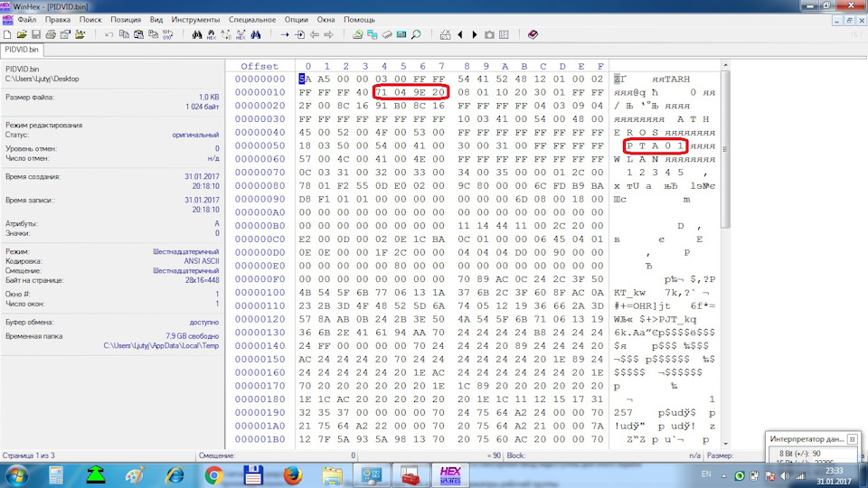Open the Файл menu
The image size is (868, 488).
point(26,19)
